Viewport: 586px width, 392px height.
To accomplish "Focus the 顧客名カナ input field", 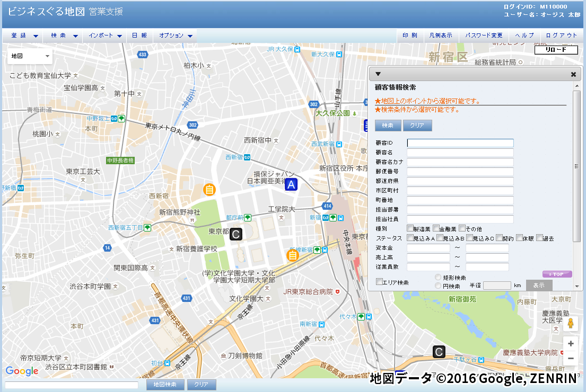I will 460,162.
